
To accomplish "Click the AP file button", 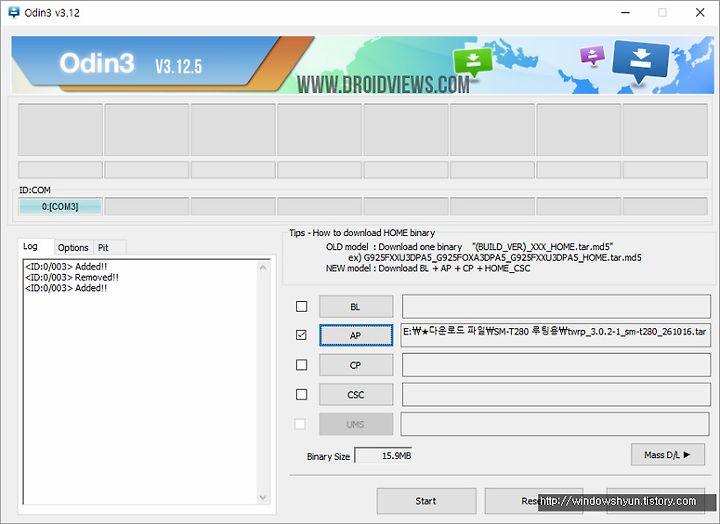I will (356, 335).
